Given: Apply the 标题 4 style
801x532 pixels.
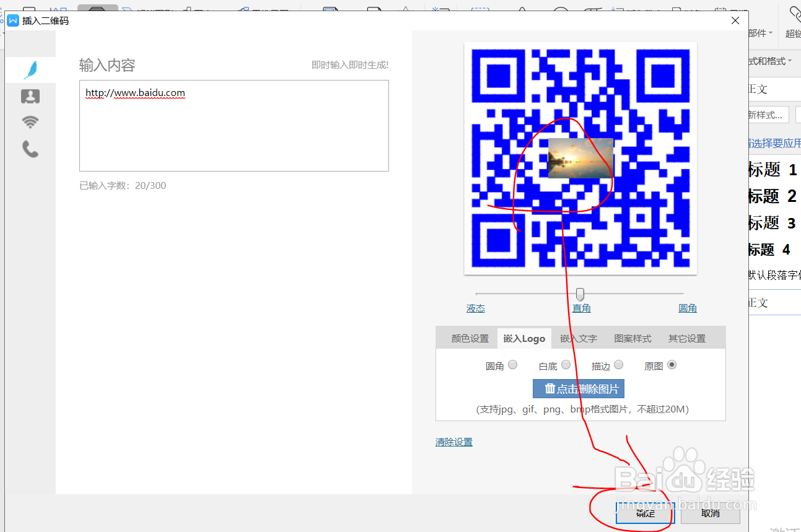Looking at the screenshot, I should pyautogui.click(x=769, y=250).
